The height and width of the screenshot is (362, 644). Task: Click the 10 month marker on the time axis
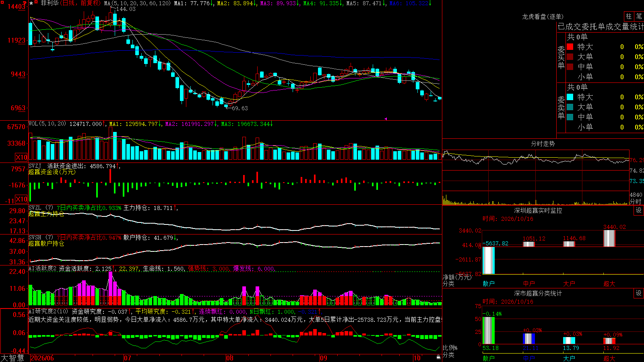coord(417,358)
